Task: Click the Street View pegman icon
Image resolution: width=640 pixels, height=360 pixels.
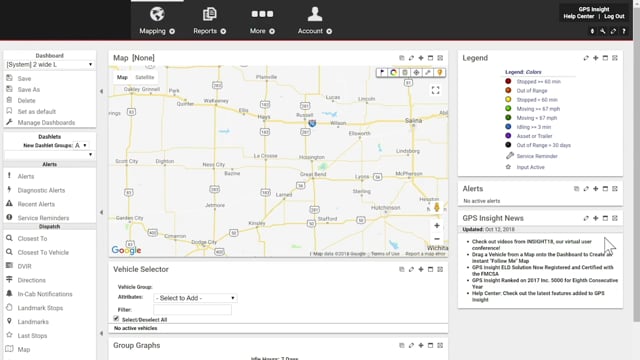Action: [437, 207]
